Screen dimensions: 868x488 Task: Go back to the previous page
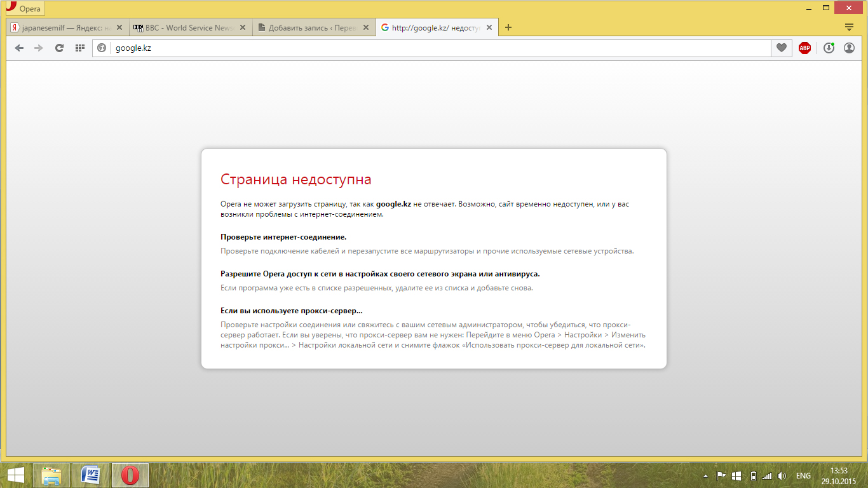[19, 48]
